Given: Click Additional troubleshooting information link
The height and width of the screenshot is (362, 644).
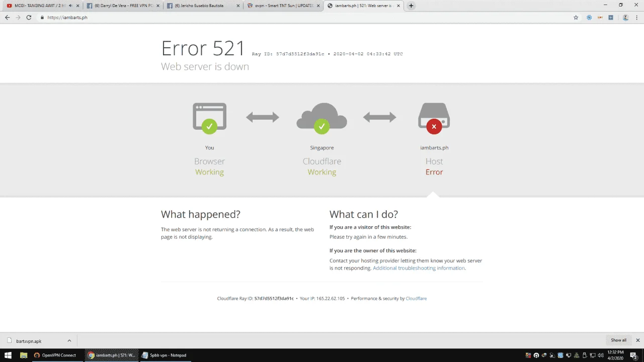Looking at the screenshot, I should (x=419, y=268).
